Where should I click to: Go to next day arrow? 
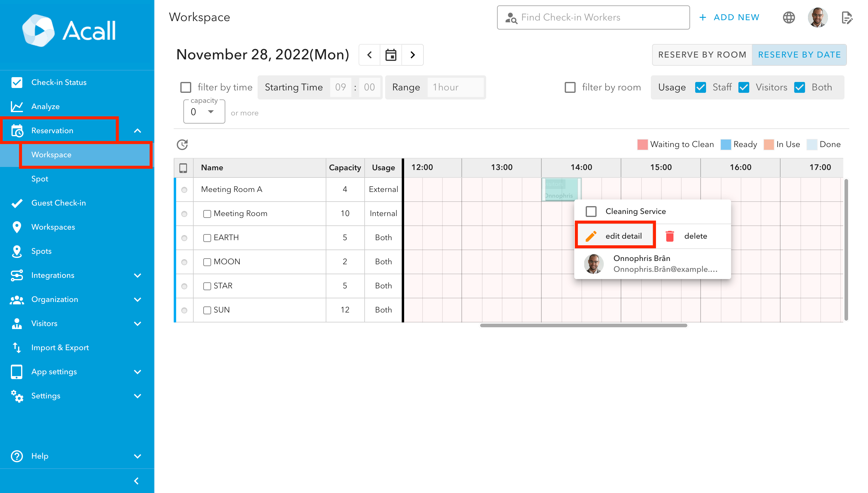(x=412, y=55)
